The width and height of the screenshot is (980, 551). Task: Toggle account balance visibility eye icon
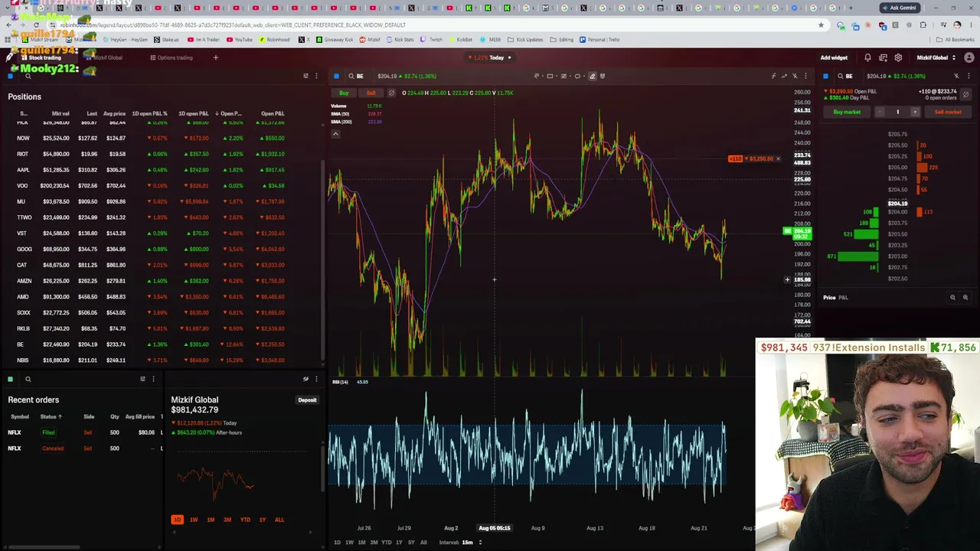pyautogui.click(x=305, y=379)
